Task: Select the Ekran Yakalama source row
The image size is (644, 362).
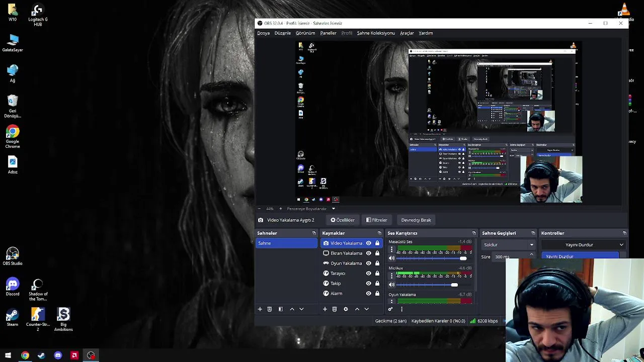Action: point(351,253)
